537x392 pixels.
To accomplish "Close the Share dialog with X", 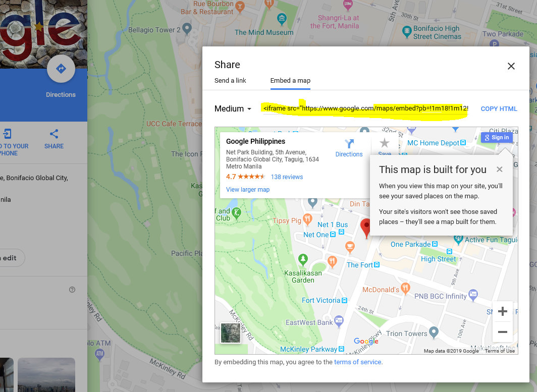I will point(511,66).
